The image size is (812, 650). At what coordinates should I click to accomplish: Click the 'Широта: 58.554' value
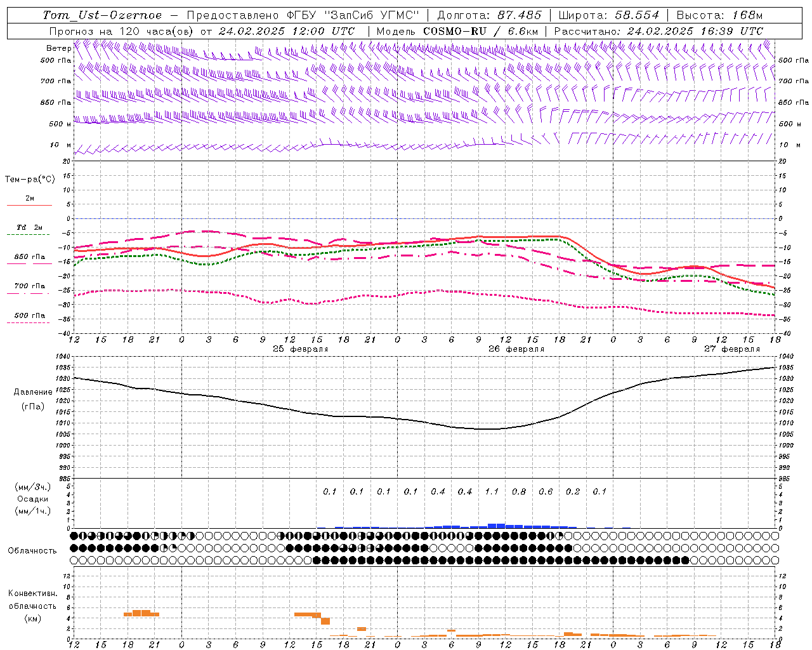coord(609,15)
